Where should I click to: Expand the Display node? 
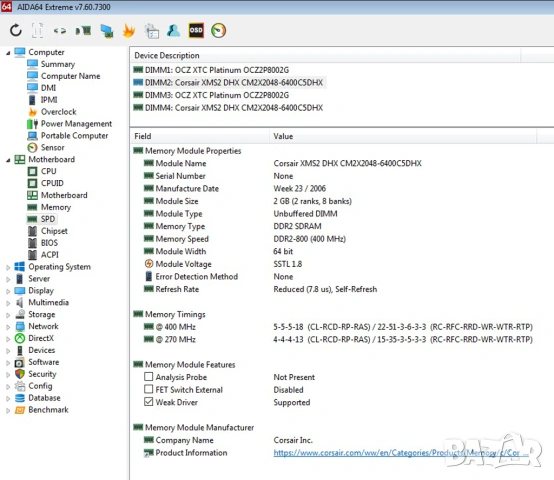click(8, 291)
